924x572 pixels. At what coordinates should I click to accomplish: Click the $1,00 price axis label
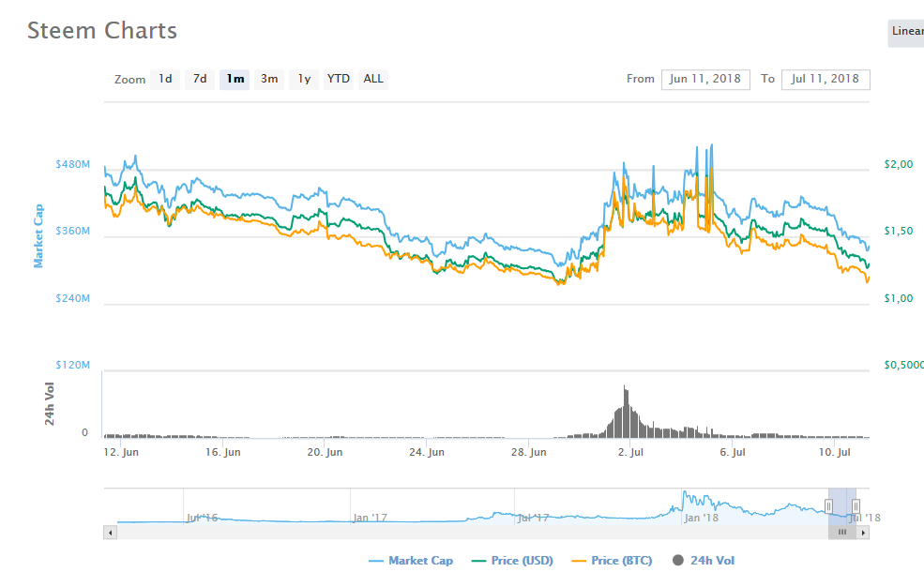pos(898,298)
